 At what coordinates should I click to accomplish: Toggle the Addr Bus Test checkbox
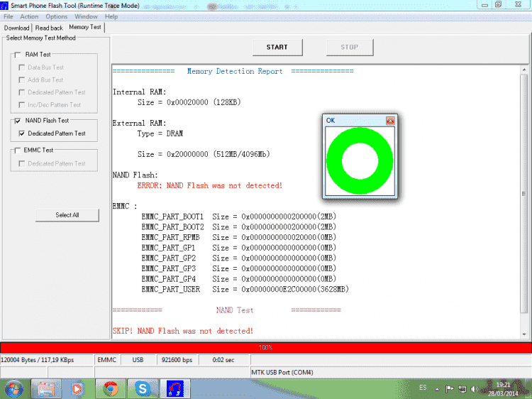22,80
